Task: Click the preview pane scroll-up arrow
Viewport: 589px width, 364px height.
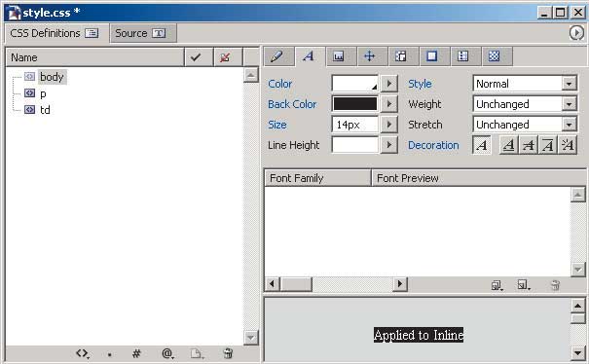Action: (577, 307)
